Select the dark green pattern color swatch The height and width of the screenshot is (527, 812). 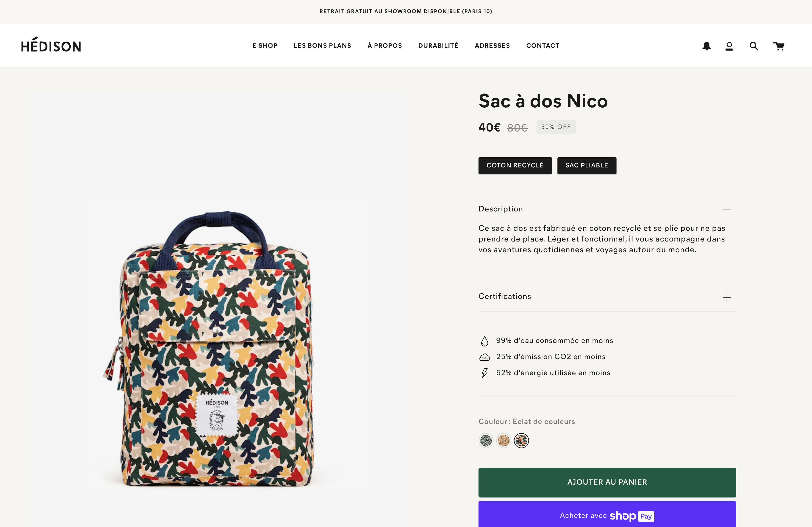(x=486, y=441)
